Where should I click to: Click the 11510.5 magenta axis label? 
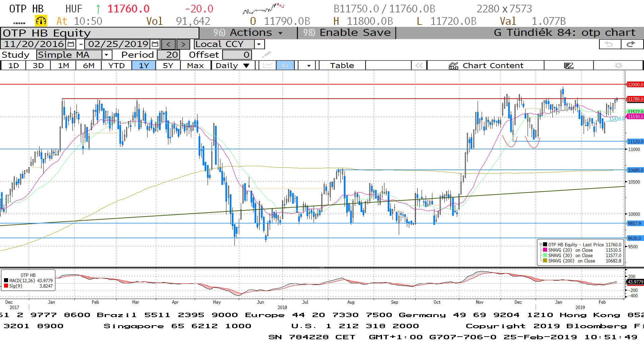pyautogui.click(x=635, y=116)
